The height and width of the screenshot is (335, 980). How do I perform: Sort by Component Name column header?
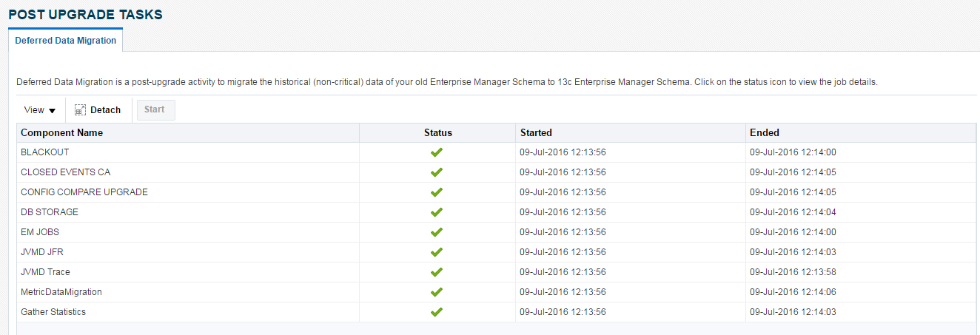coord(62,133)
